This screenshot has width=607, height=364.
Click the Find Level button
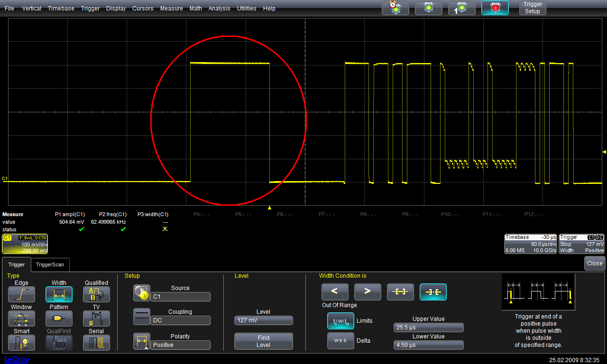[263, 341]
